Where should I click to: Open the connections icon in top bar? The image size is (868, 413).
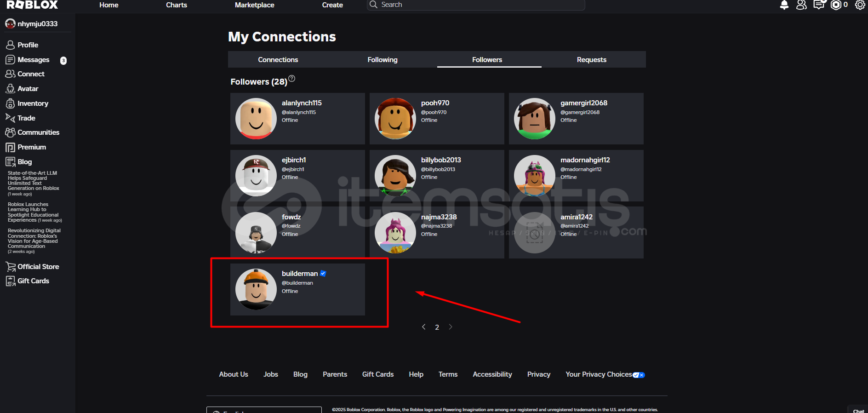pos(801,5)
